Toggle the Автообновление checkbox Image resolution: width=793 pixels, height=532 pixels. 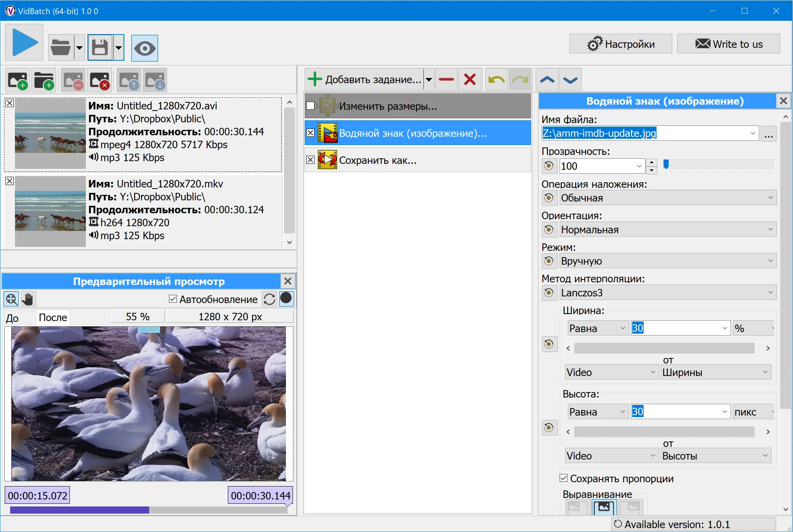coord(173,299)
